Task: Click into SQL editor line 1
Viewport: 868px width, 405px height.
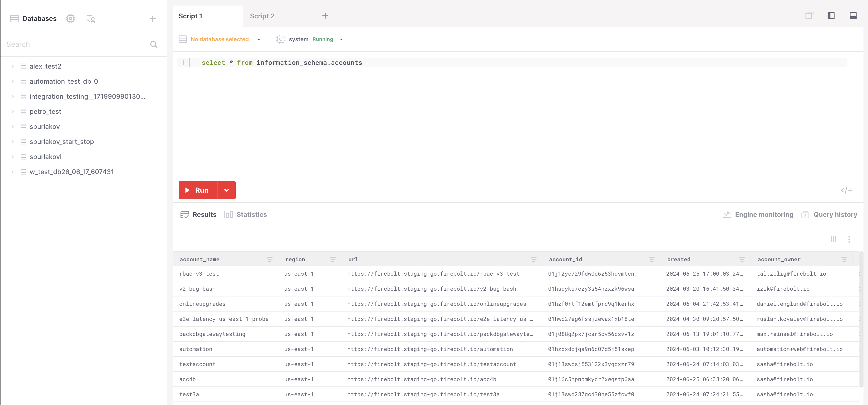Action: (x=519, y=62)
